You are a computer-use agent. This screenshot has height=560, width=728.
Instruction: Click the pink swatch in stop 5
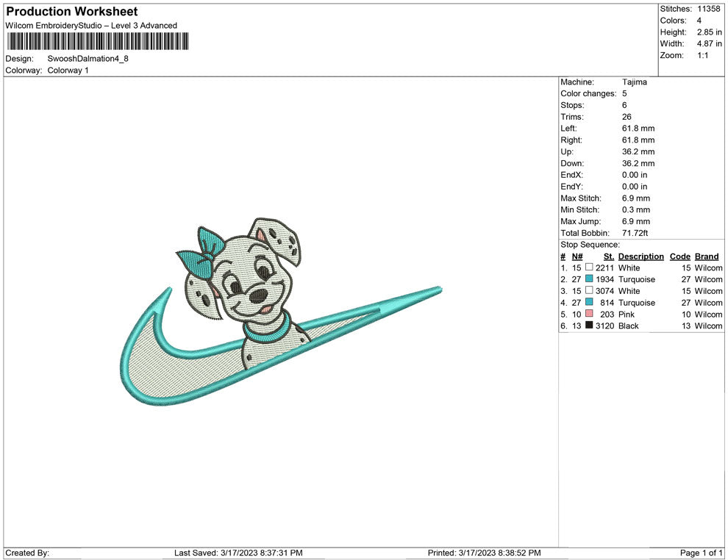589,314
